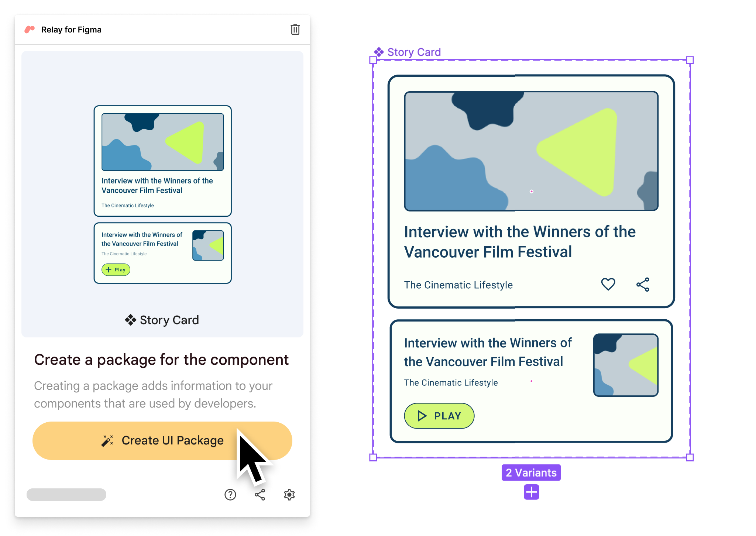Click the settings gear icon

[x=289, y=494]
